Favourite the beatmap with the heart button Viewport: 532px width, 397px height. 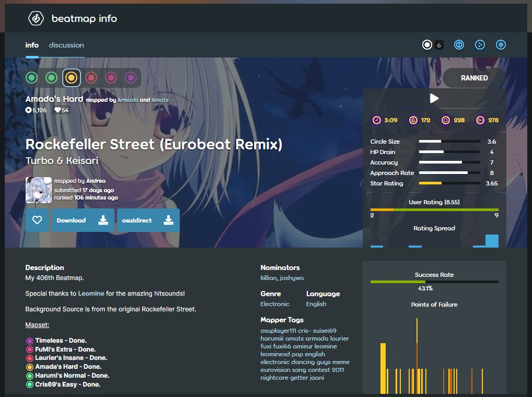click(x=37, y=220)
